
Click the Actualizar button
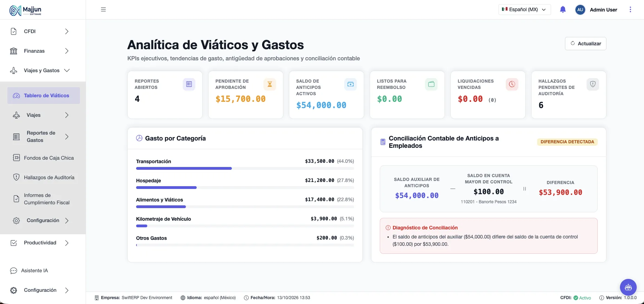[x=586, y=44]
